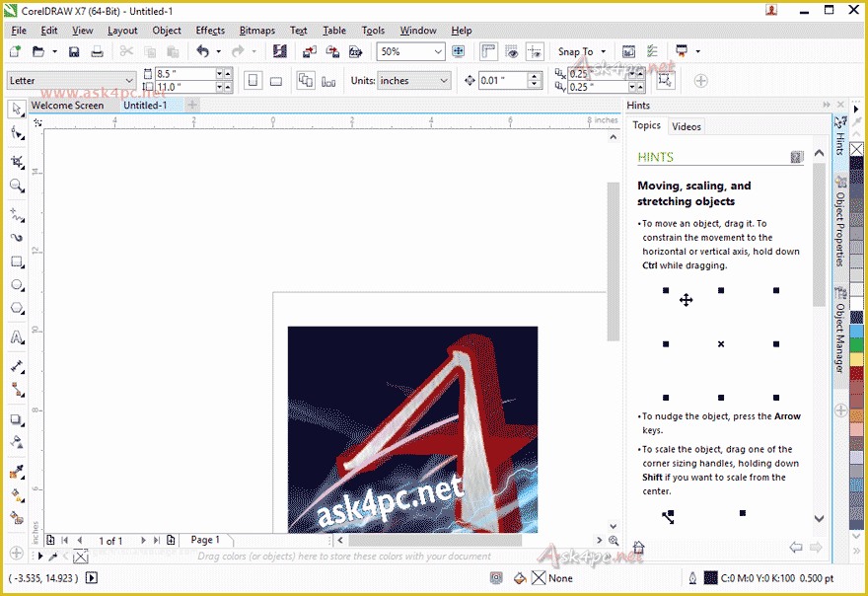Open Object Manager docker tab
868x596 pixels.
pos(840,331)
